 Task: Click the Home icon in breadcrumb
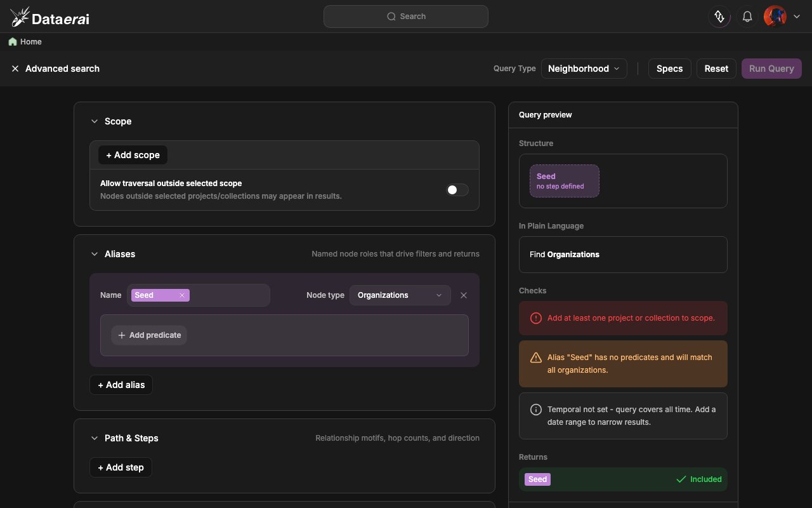tap(13, 42)
